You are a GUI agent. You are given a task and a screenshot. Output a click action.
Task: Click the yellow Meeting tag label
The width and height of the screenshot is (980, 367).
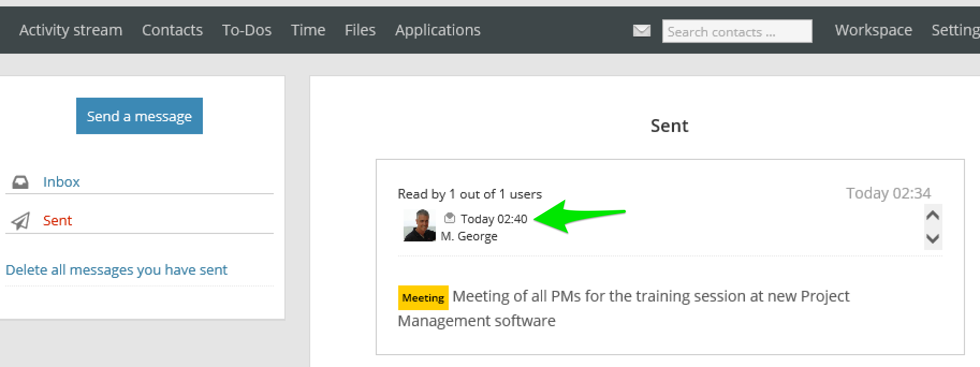tap(423, 298)
